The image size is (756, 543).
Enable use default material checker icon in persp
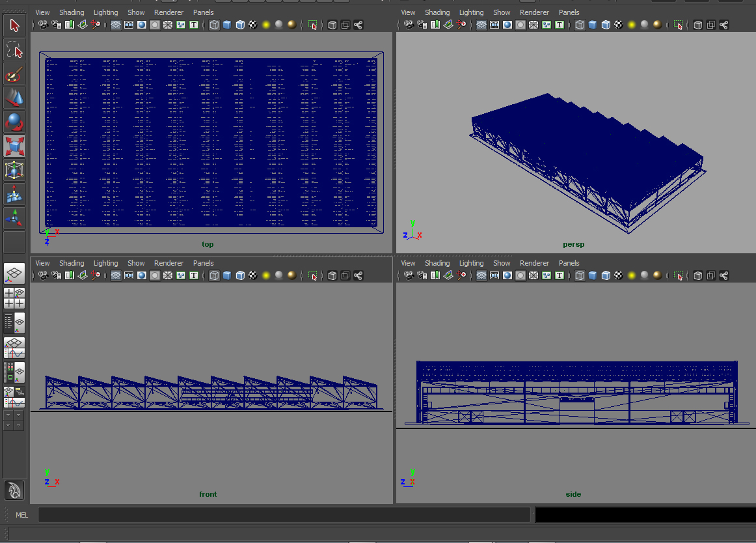[619, 25]
